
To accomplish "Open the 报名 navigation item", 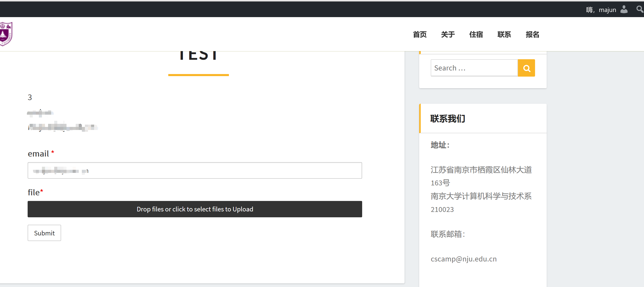I will 532,34.
